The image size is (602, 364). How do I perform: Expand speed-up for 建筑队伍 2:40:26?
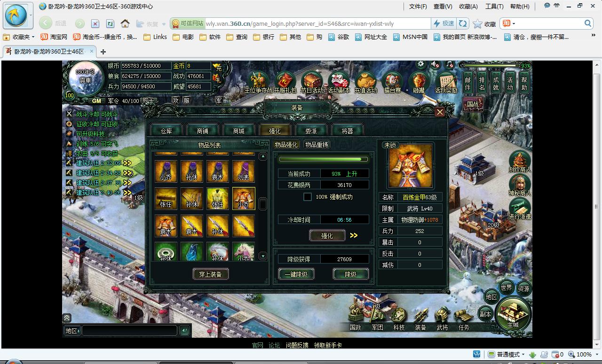pyautogui.click(x=127, y=193)
